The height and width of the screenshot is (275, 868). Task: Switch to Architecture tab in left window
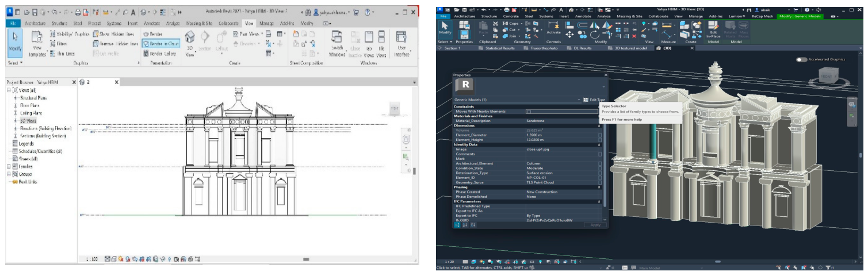click(x=36, y=23)
